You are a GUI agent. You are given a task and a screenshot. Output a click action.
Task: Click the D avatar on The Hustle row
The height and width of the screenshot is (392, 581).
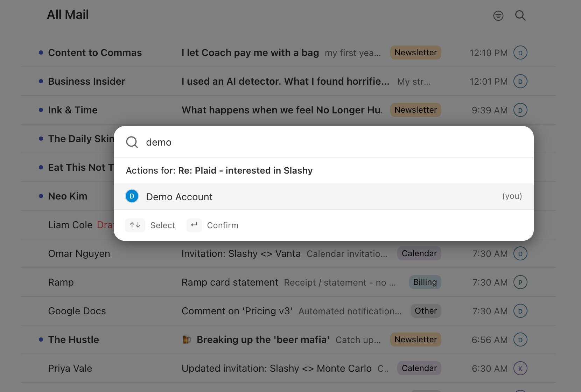click(520, 340)
